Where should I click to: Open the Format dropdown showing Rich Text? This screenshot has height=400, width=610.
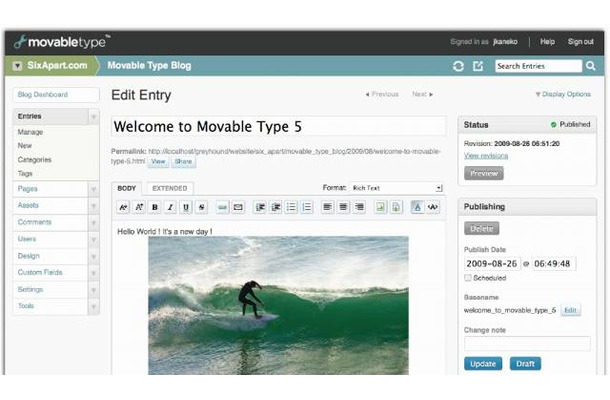(396, 188)
